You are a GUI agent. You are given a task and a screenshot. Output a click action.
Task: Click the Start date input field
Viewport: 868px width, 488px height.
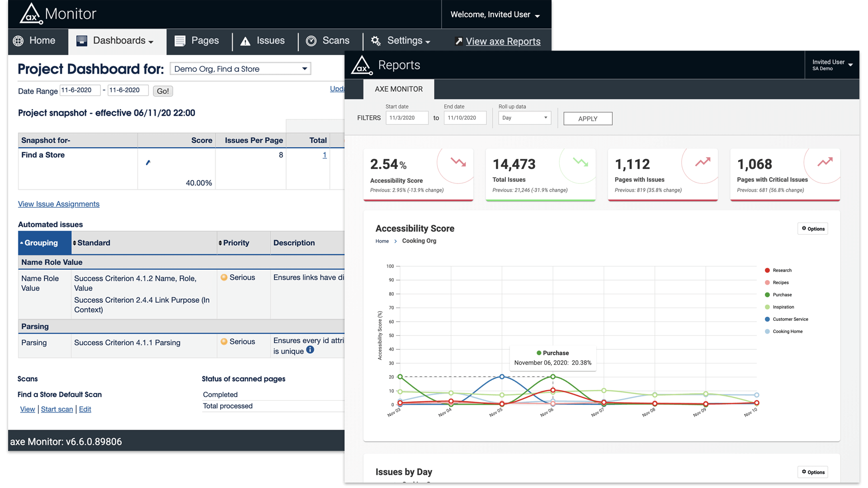point(407,118)
